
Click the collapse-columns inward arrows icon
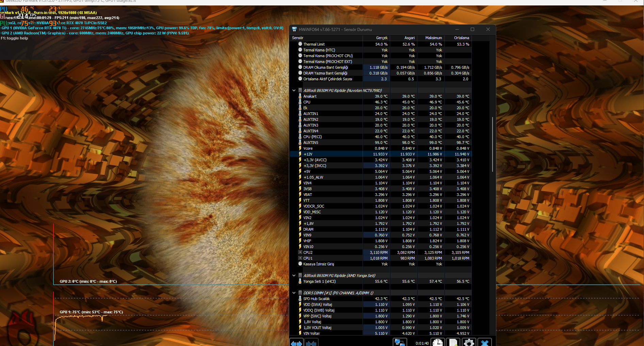(x=311, y=343)
